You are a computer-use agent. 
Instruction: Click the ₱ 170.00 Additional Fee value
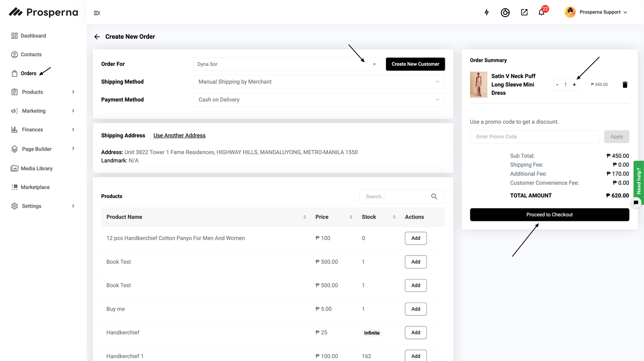click(617, 174)
